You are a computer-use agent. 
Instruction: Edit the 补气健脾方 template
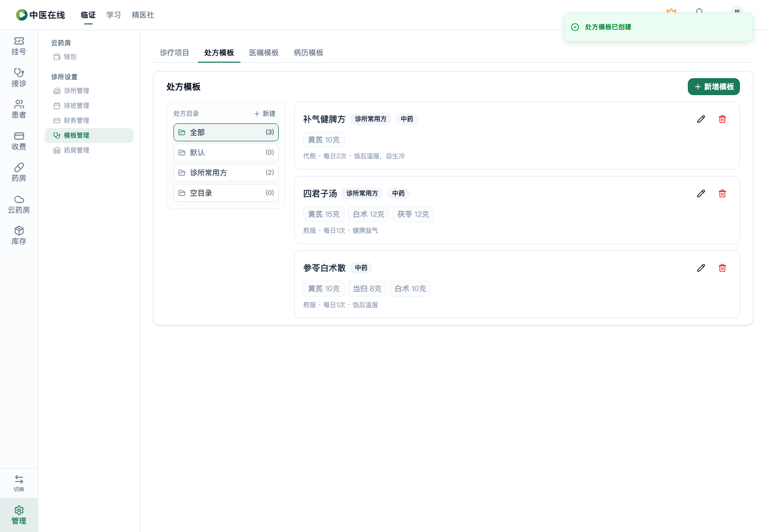tap(701, 119)
